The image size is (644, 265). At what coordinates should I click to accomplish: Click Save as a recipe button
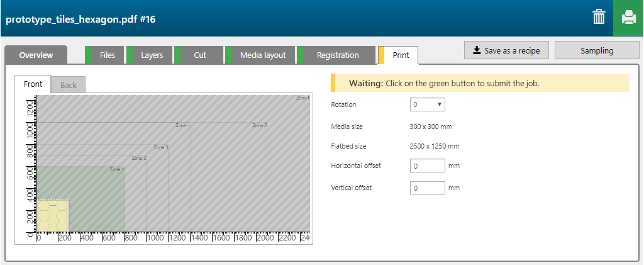(507, 50)
